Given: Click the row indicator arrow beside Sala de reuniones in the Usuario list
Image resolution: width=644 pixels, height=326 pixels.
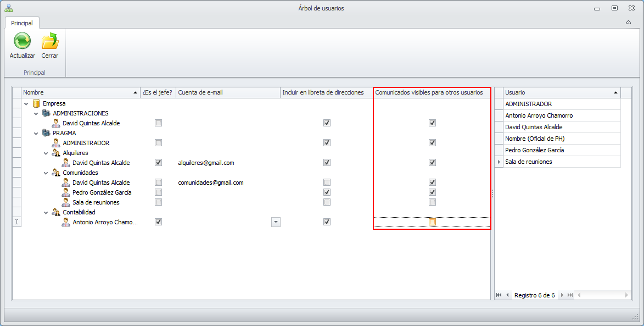Looking at the screenshot, I should (499, 162).
